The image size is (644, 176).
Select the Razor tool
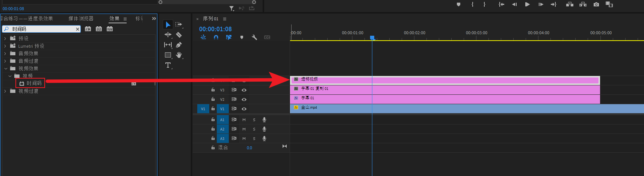(x=179, y=35)
